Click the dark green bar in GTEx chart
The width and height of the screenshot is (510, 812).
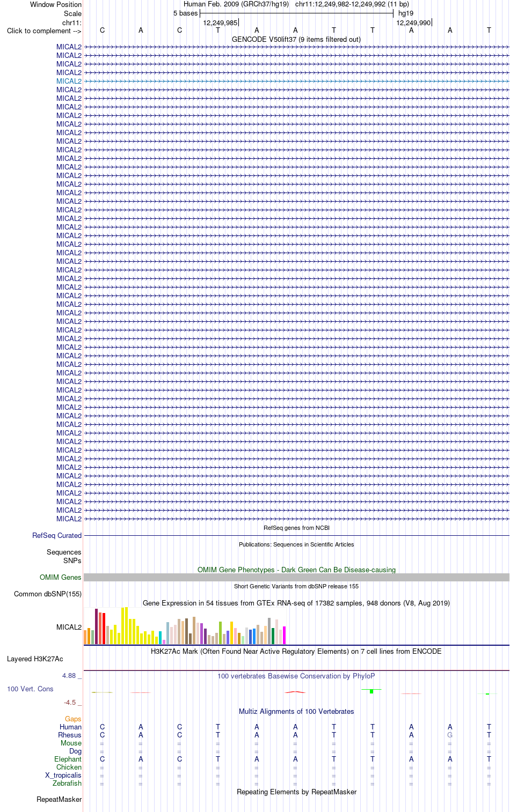(273, 636)
